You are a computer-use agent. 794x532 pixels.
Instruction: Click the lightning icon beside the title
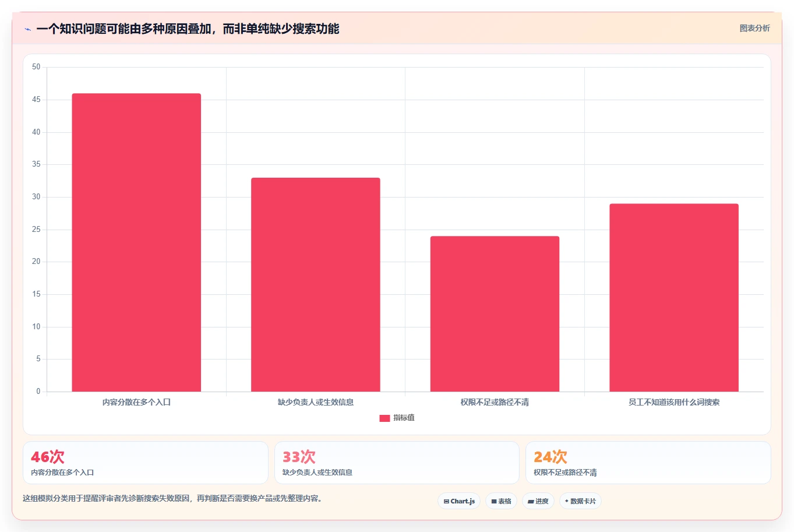coord(27,29)
